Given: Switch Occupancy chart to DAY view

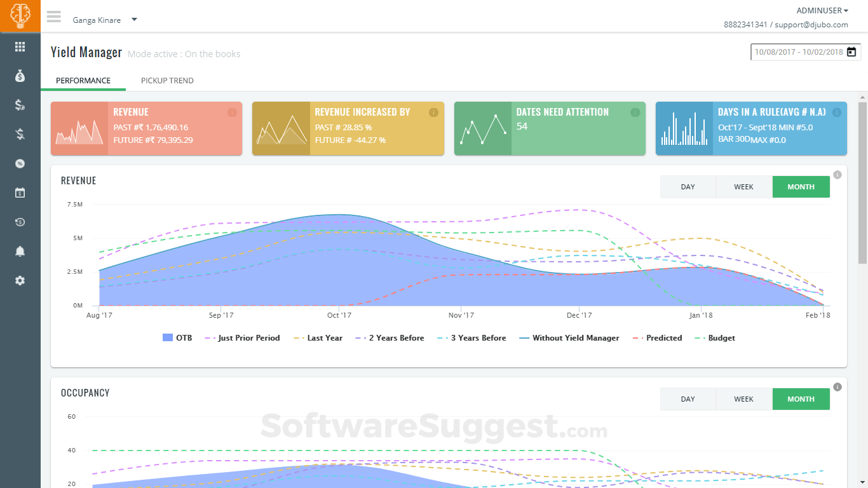Looking at the screenshot, I should point(688,398).
